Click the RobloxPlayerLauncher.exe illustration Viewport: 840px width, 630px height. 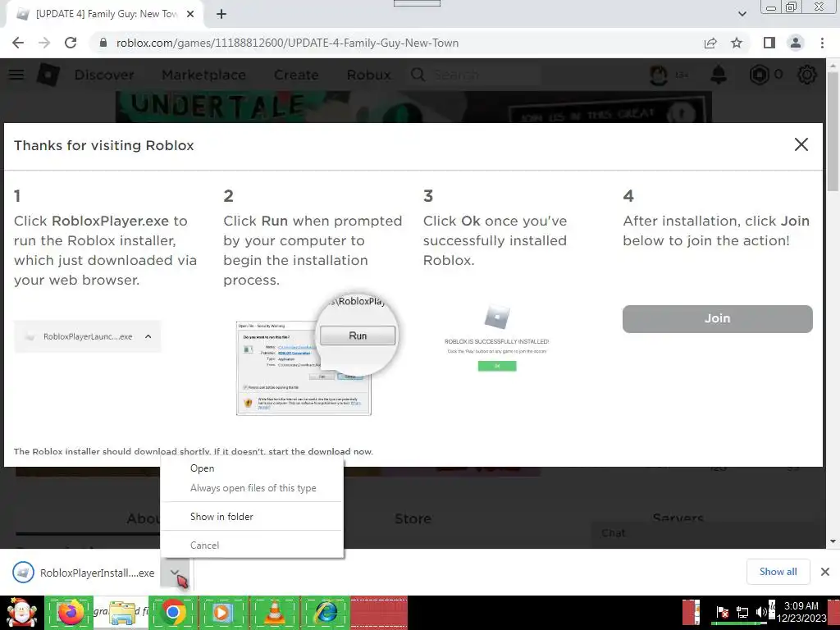87,336
